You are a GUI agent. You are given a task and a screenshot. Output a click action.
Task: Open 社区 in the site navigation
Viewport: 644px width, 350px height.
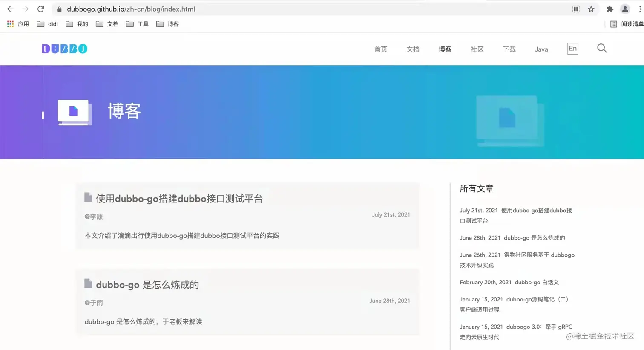[477, 49]
